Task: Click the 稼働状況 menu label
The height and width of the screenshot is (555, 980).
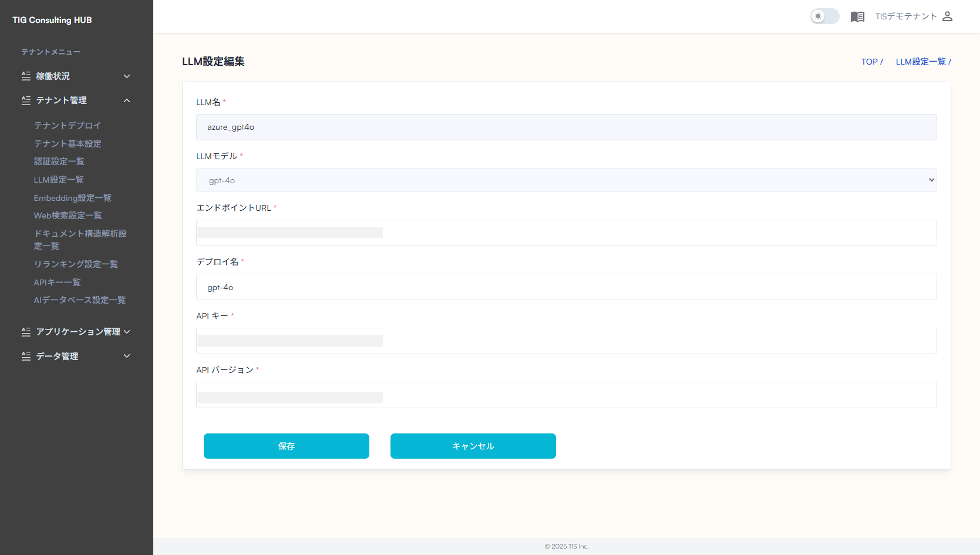Action: point(53,76)
